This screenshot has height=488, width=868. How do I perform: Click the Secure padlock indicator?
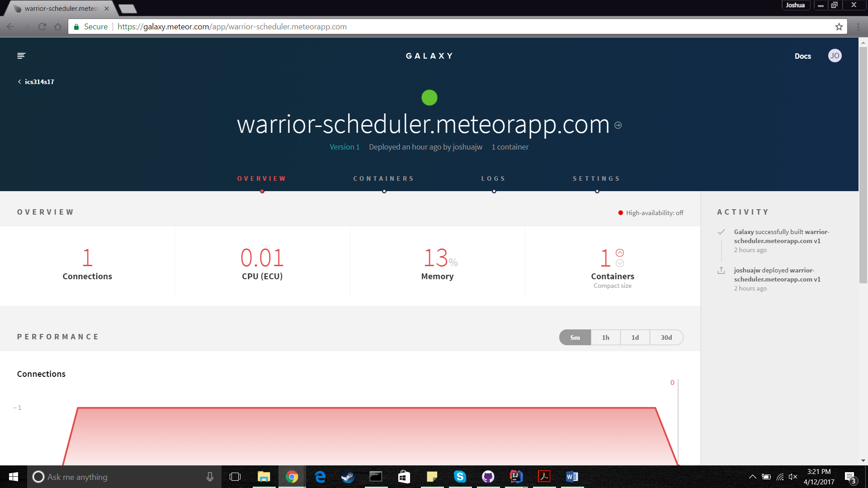(x=91, y=27)
